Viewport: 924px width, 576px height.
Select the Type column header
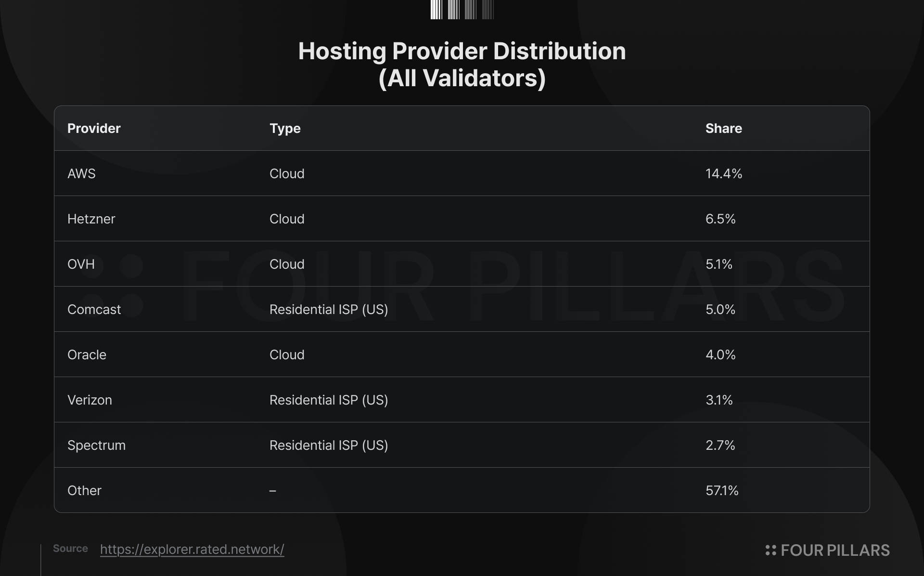tap(285, 129)
